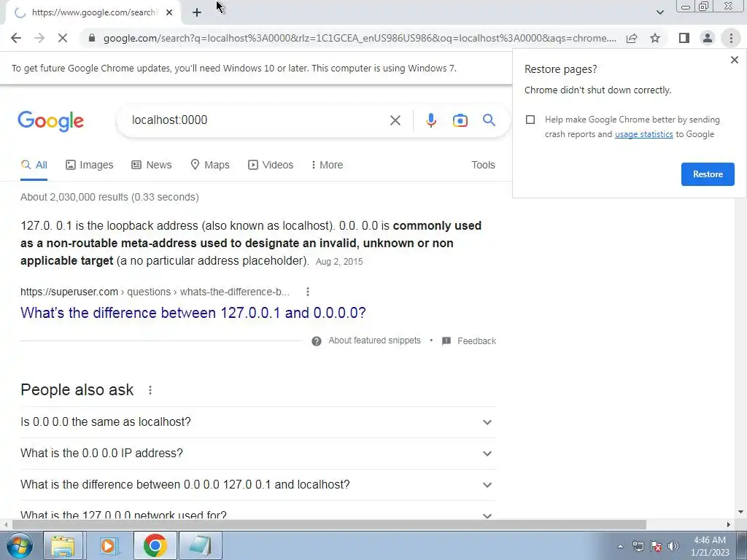Click the vertical scrollbar down arrow
The height and width of the screenshot is (560, 747).
(740, 513)
